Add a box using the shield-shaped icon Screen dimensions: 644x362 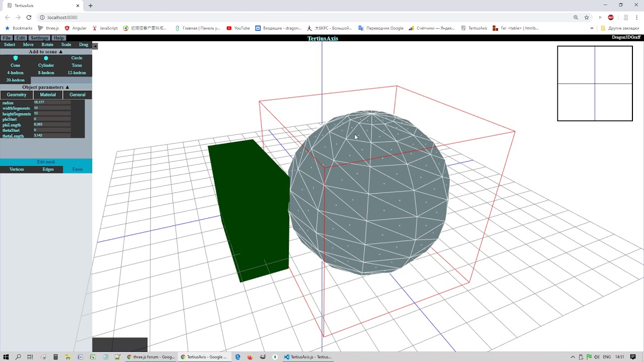[16, 58]
